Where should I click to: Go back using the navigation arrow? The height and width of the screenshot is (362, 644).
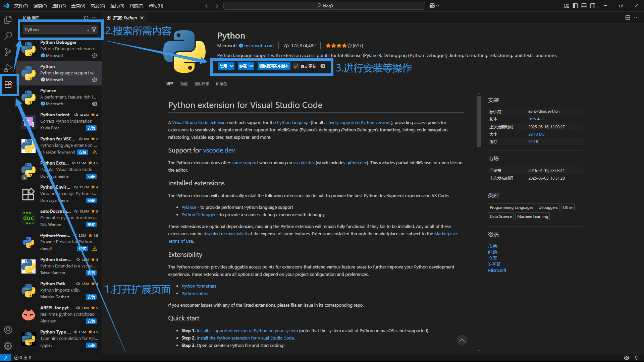207,6
